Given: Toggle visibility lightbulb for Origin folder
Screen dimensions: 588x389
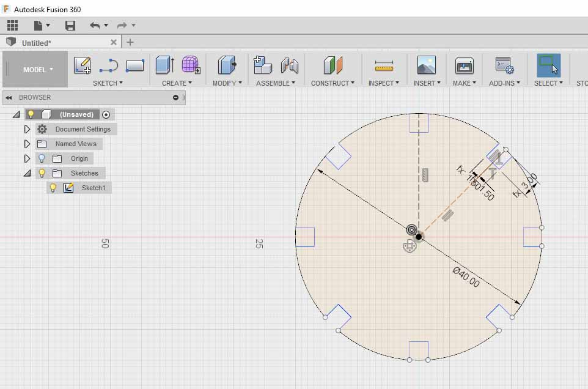Looking at the screenshot, I should 42,158.
